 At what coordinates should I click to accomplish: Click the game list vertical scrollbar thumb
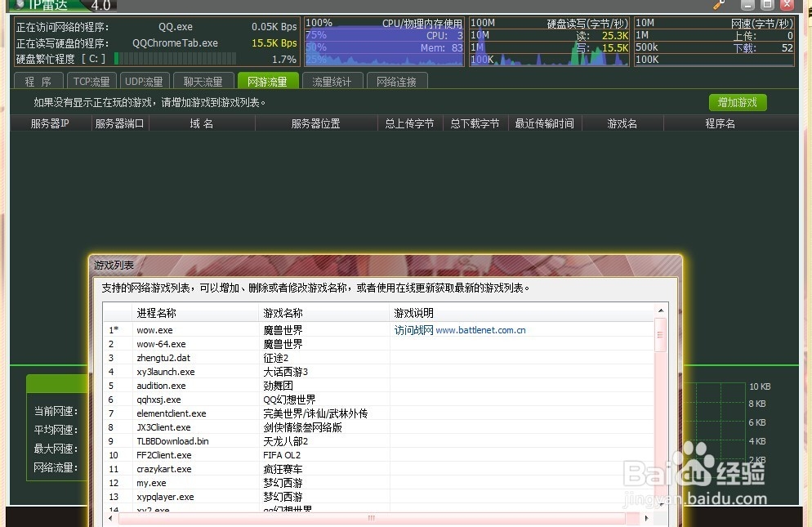(660, 335)
